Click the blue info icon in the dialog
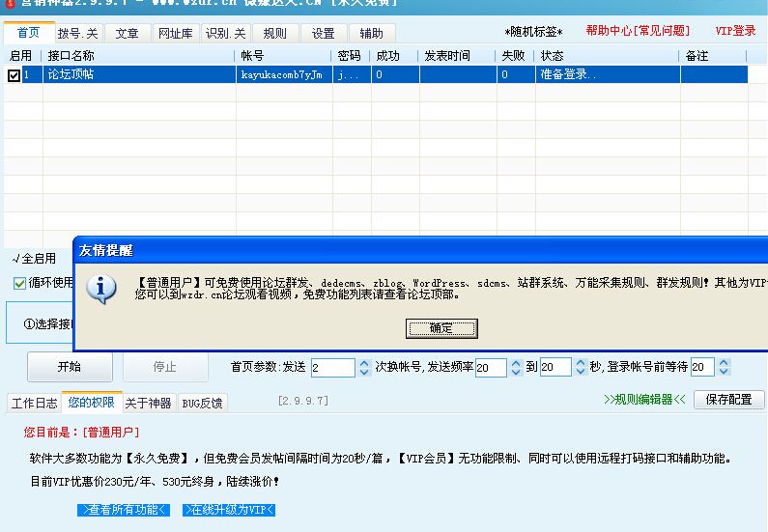The image size is (768, 532). coord(102,288)
